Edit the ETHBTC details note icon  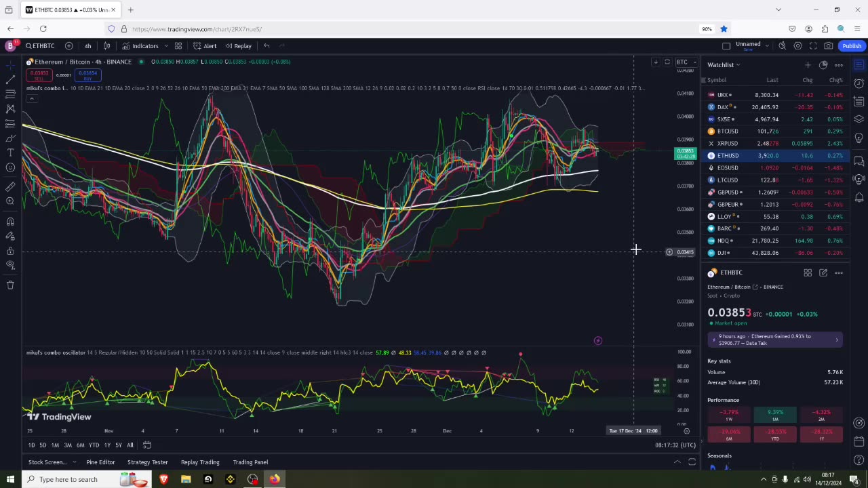coord(823,273)
